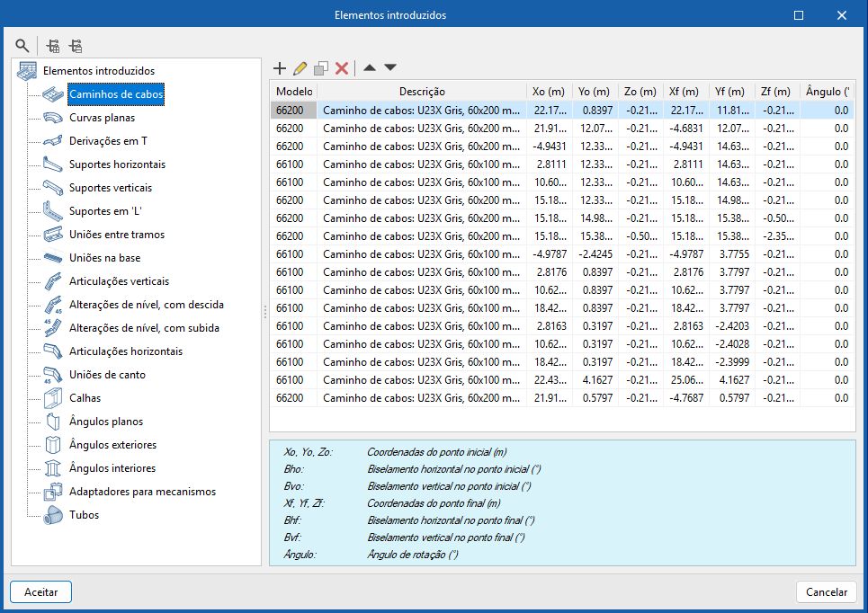
Task: Sort by the Modelo column header
Action: [x=293, y=92]
